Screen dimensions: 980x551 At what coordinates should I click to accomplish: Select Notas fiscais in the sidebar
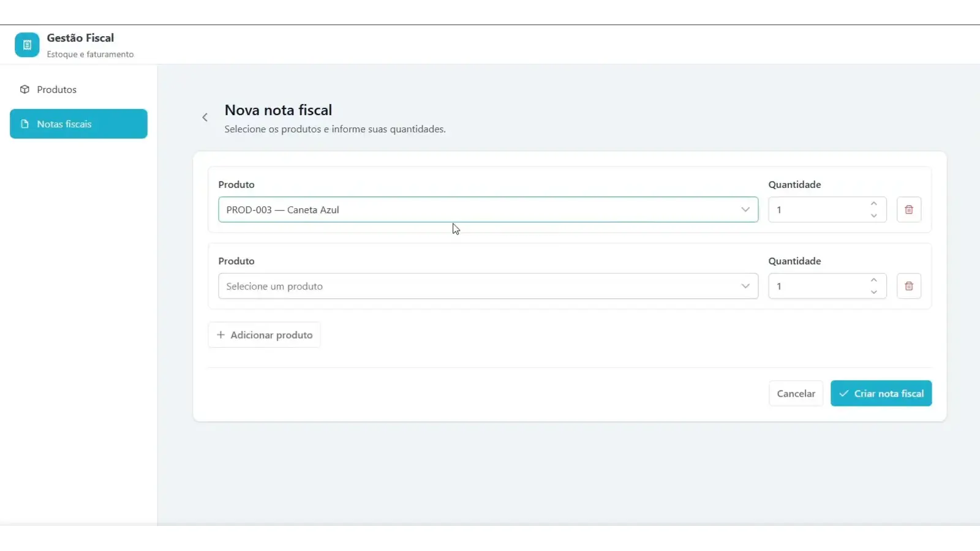(x=78, y=124)
